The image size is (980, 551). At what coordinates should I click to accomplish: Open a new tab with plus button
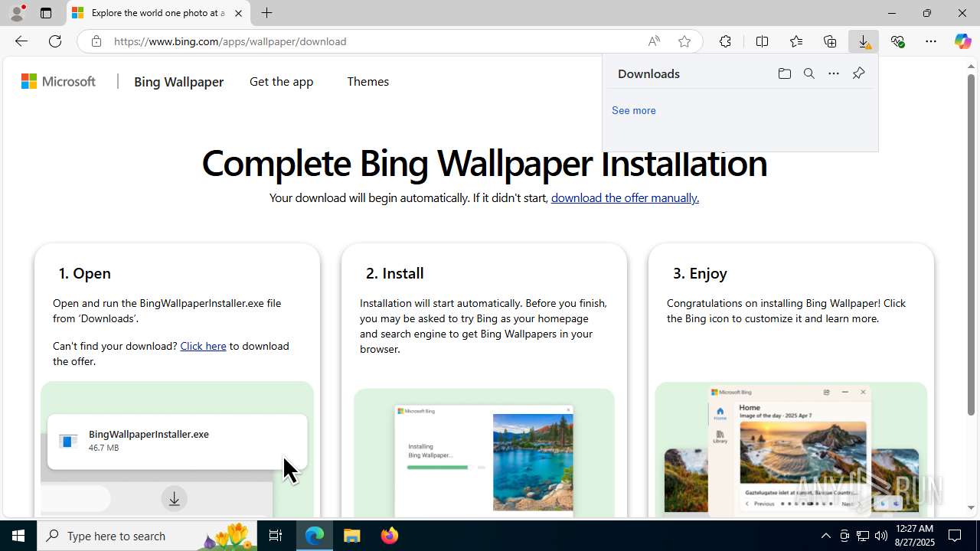[266, 13]
